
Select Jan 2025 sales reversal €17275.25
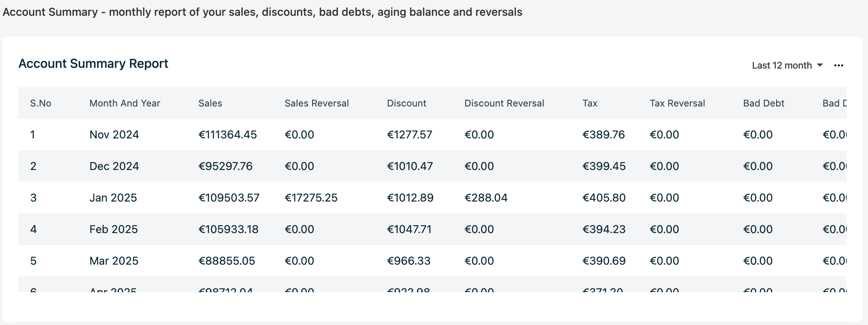(x=311, y=198)
